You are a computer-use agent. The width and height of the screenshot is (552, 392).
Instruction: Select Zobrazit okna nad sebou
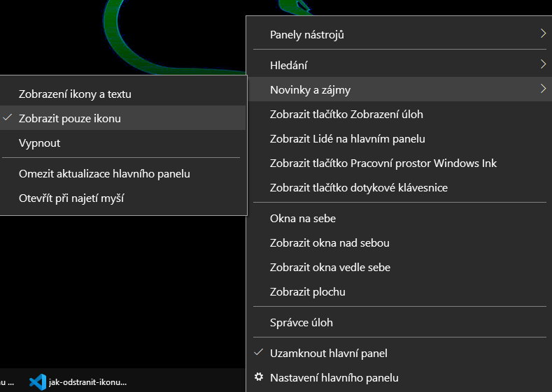[x=330, y=242]
